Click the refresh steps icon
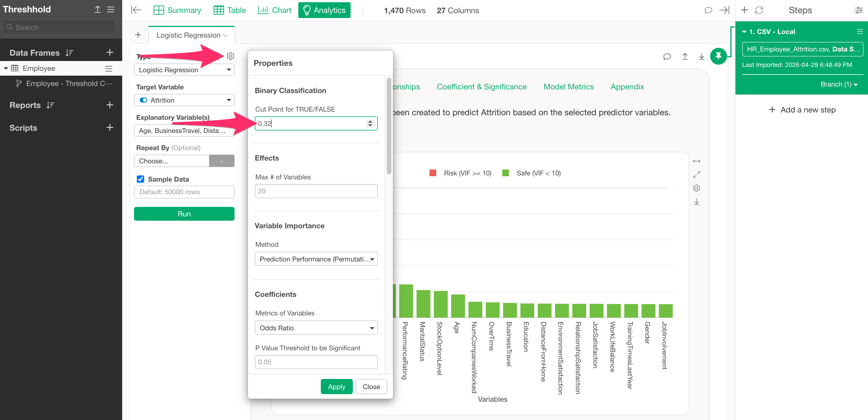The image size is (868, 420). coord(759,10)
